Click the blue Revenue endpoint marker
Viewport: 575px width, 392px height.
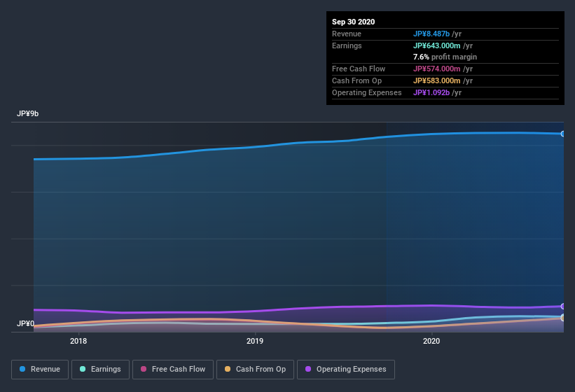click(563, 134)
